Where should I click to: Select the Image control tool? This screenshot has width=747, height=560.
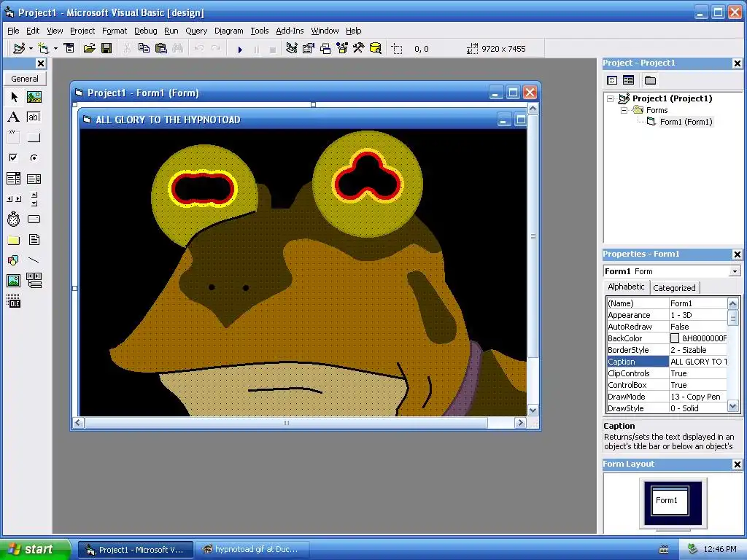pyautogui.click(x=14, y=281)
